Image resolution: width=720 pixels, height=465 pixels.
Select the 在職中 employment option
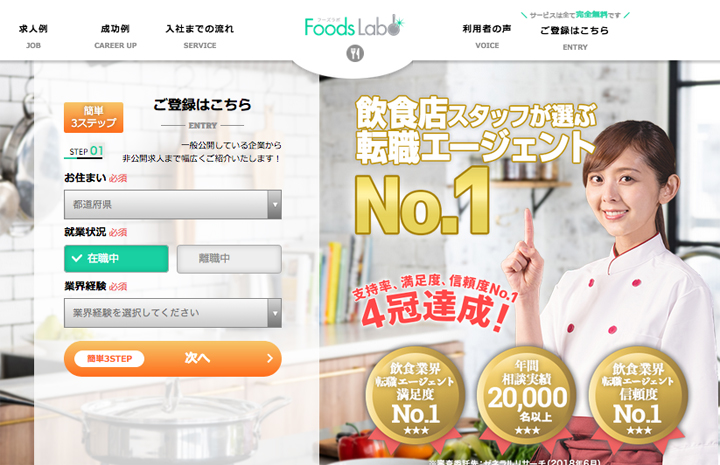tap(116, 258)
